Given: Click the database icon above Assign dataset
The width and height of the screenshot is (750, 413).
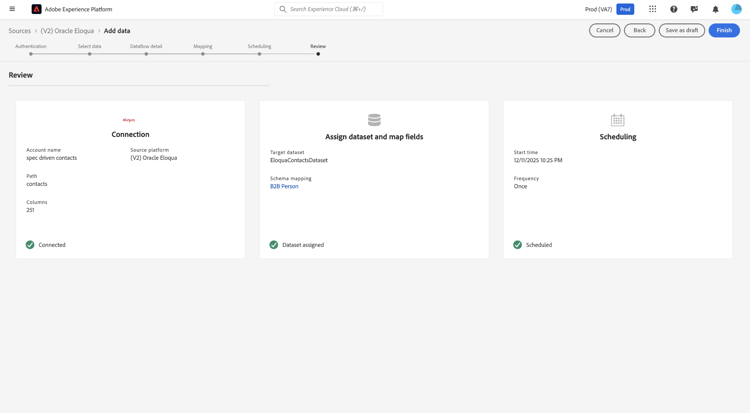Looking at the screenshot, I should (374, 120).
